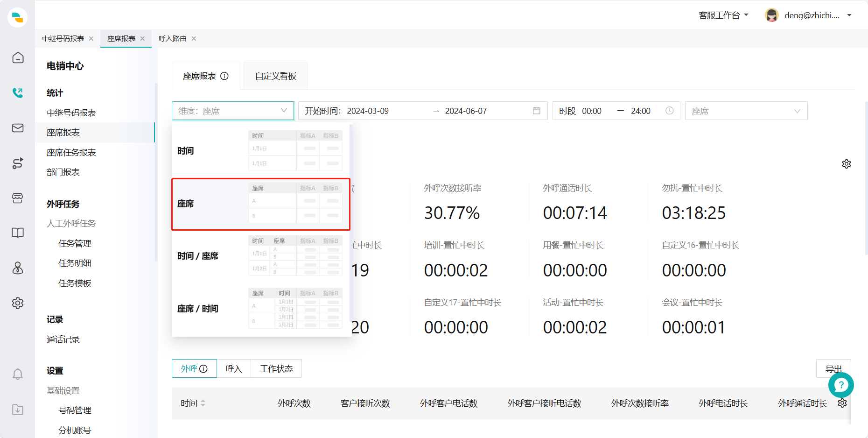Open the notification bell icon in sidebar
Image resolution: width=868 pixels, height=438 pixels.
[18, 374]
